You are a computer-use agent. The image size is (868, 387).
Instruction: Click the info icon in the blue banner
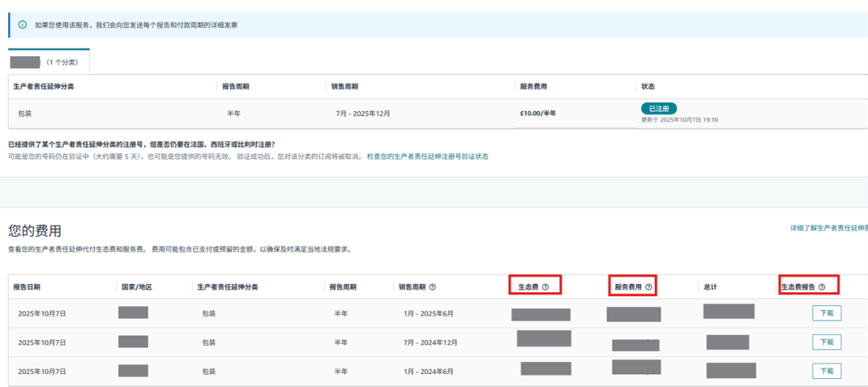(22, 25)
